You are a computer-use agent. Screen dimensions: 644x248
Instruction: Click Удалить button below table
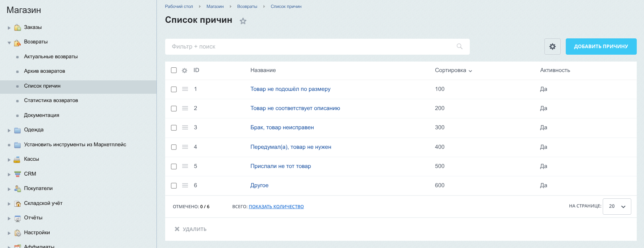[191, 229]
